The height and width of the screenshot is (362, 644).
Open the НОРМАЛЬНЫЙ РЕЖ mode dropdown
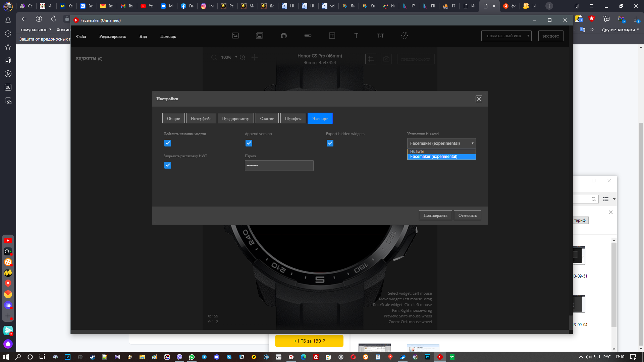pyautogui.click(x=506, y=36)
